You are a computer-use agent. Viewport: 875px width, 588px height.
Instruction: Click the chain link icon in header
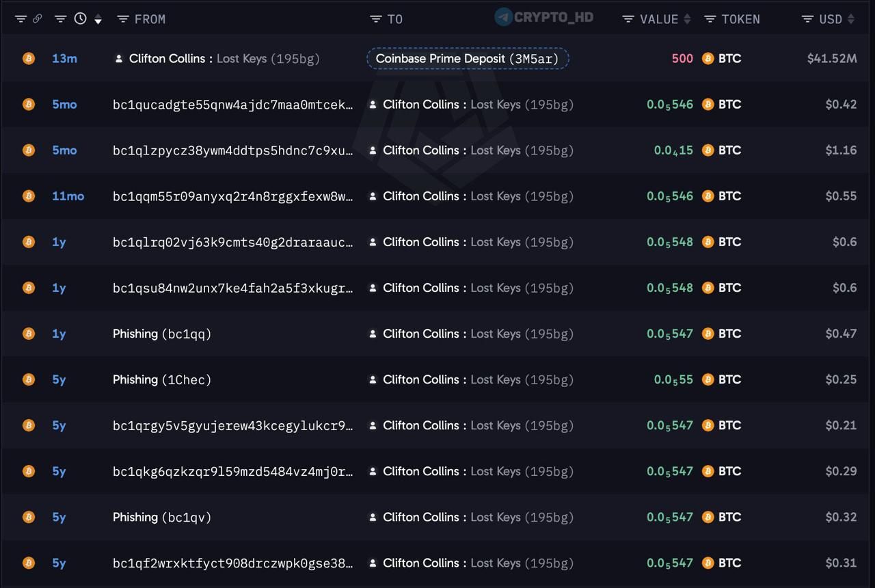pyautogui.click(x=38, y=18)
